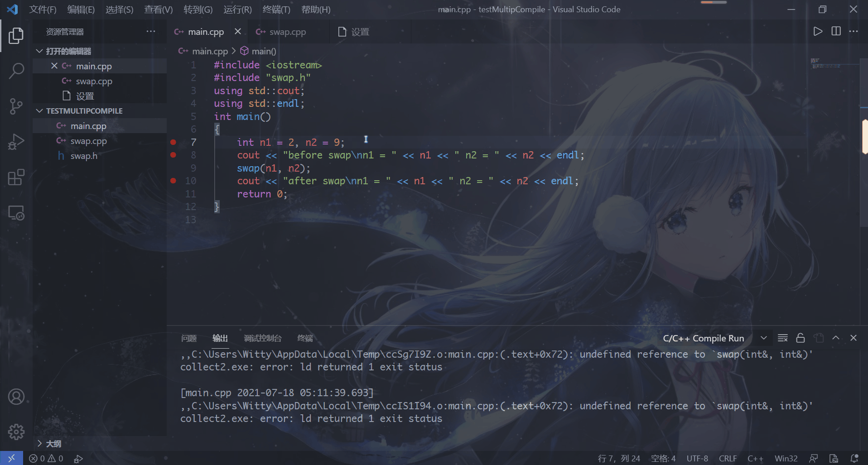Open the Go menu
Screen dimensions: 868x465
pos(198,10)
